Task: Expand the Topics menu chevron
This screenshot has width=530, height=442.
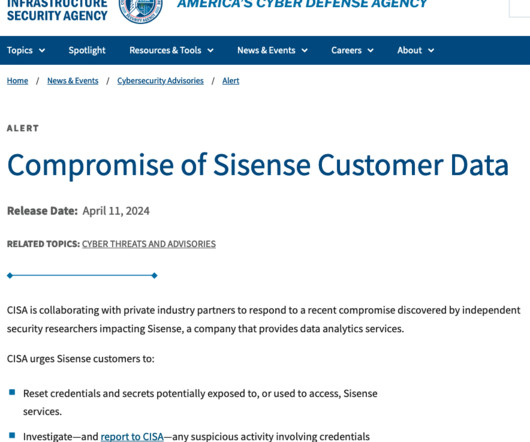Action: [42, 51]
